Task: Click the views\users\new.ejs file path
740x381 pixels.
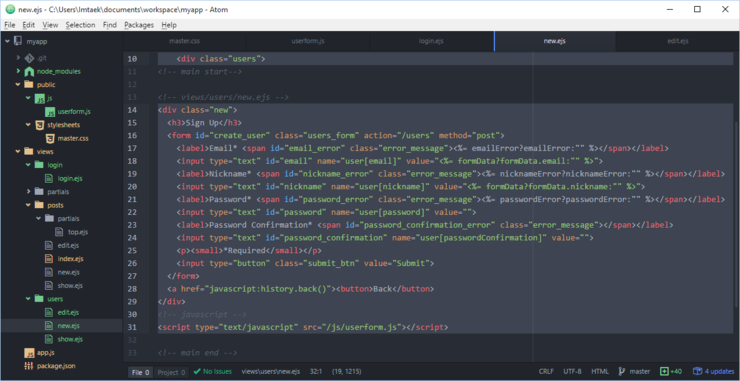Action: [270, 372]
